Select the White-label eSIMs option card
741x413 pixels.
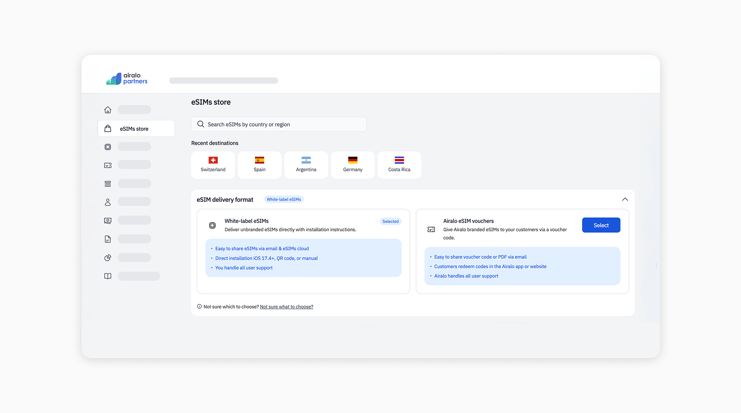coord(303,250)
